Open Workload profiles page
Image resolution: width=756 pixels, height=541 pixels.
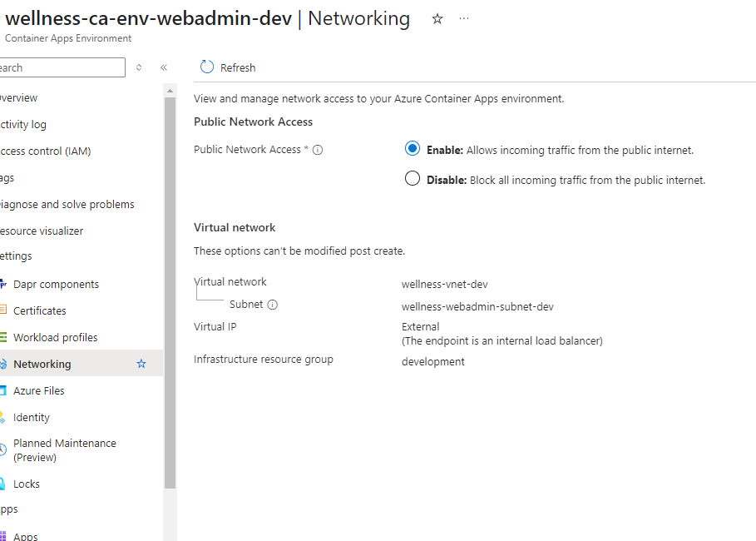(x=56, y=337)
